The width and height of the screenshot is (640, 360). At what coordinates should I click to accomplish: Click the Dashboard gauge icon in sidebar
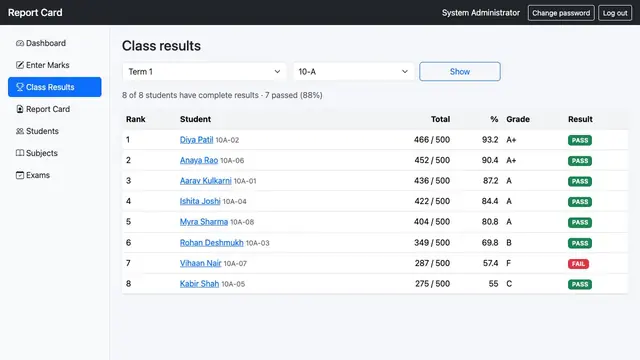pos(20,43)
